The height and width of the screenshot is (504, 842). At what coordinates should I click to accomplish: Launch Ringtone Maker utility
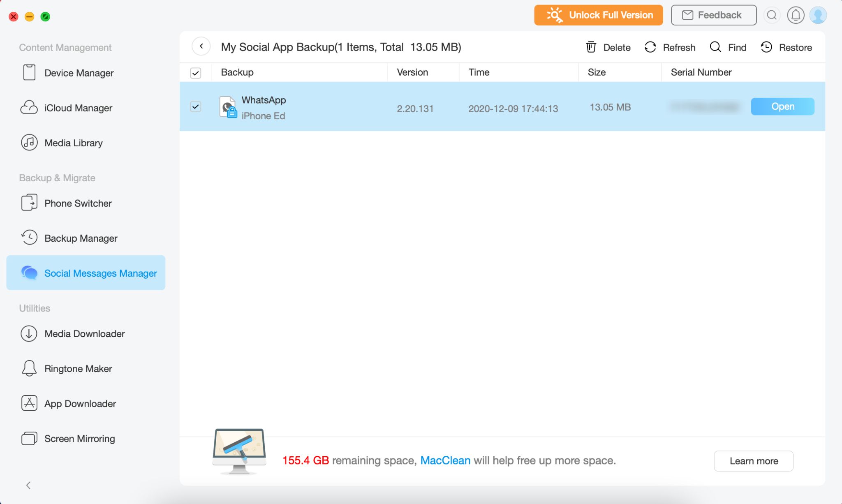point(66,368)
